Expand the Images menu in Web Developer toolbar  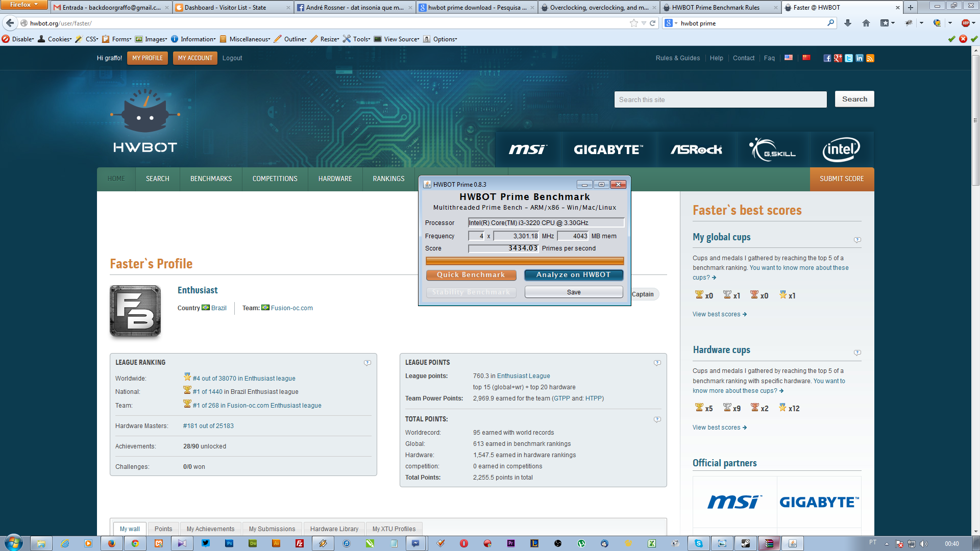[x=151, y=39]
